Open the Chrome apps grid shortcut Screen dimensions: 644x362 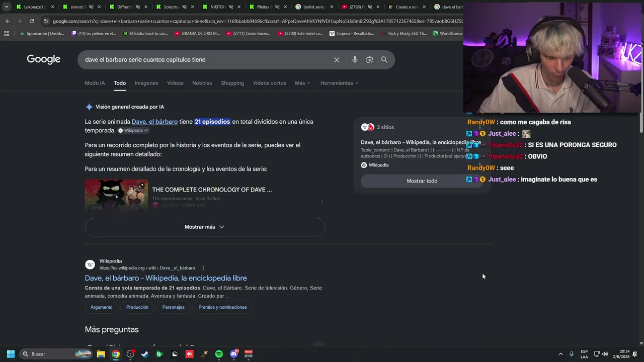7,34
